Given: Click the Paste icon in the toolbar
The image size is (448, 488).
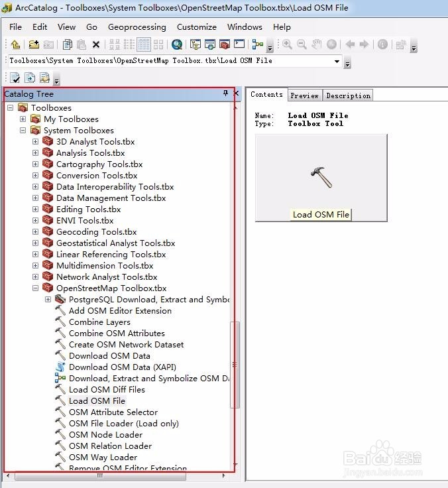Looking at the screenshot, I should pos(82,44).
